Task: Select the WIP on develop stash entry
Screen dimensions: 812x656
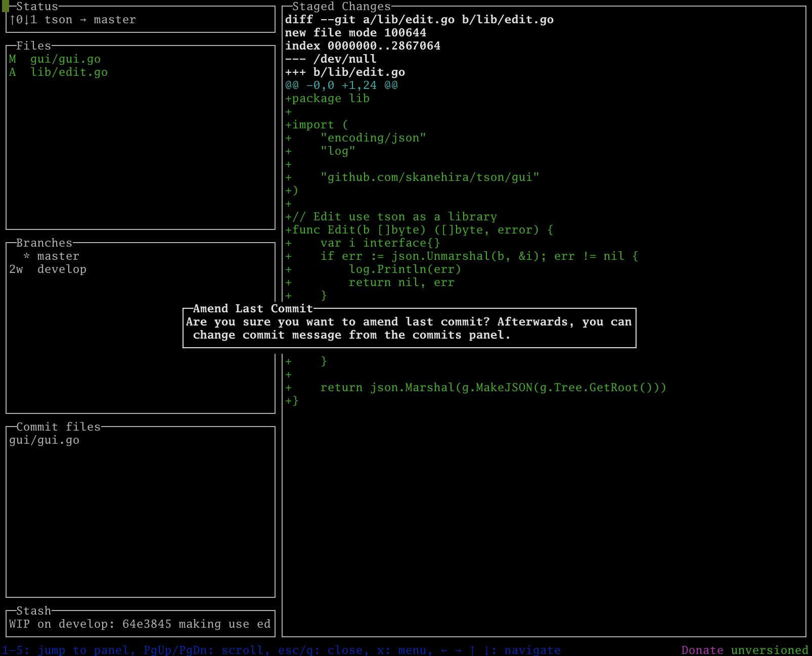Action: [x=140, y=624]
